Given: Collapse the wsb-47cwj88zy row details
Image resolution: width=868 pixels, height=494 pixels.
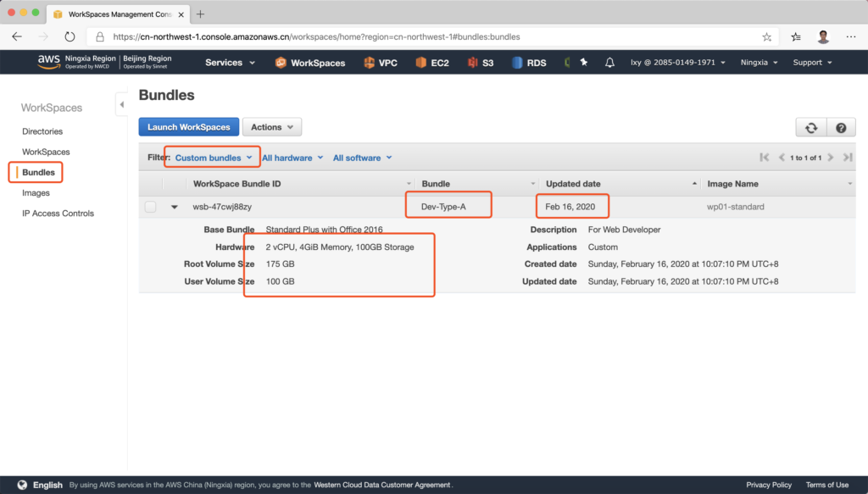Looking at the screenshot, I should (x=175, y=207).
